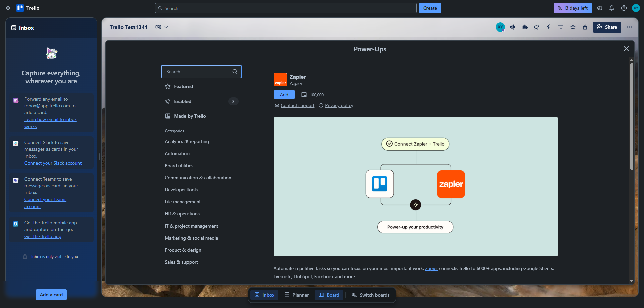The height and width of the screenshot is (308, 644).
Task: Focus the global Search field
Action: pos(286,8)
